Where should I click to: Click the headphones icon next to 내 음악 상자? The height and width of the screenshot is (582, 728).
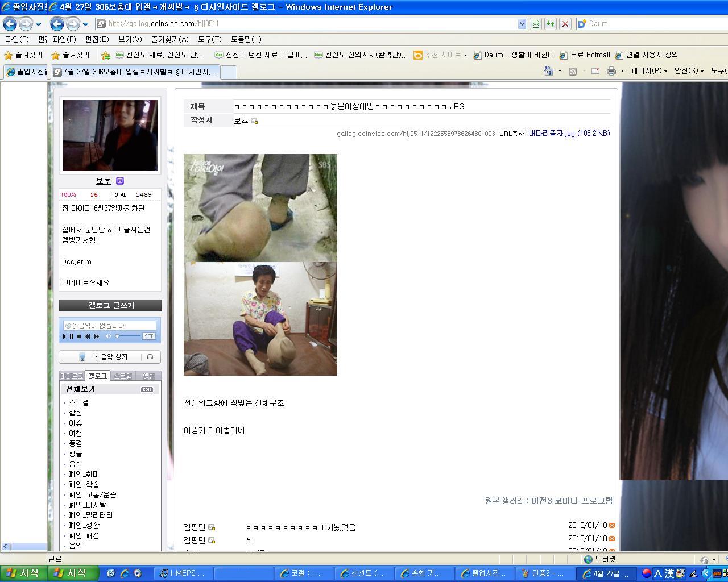pos(150,357)
